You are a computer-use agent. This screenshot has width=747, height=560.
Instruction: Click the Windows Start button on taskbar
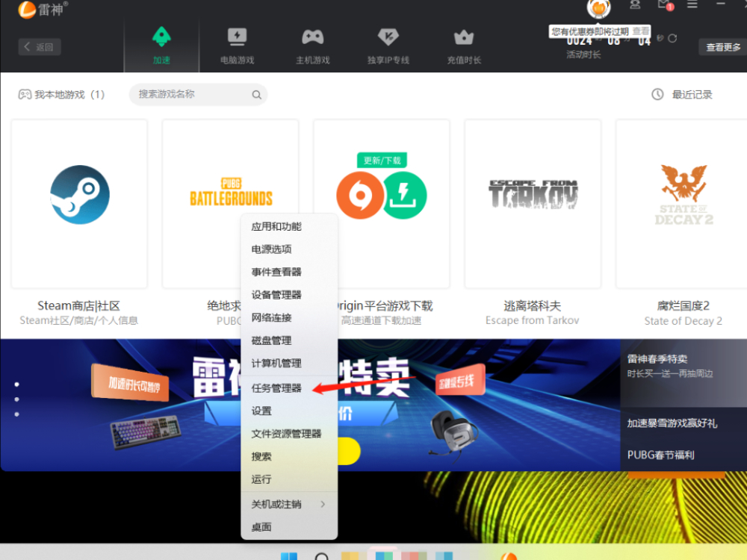point(288,556)
